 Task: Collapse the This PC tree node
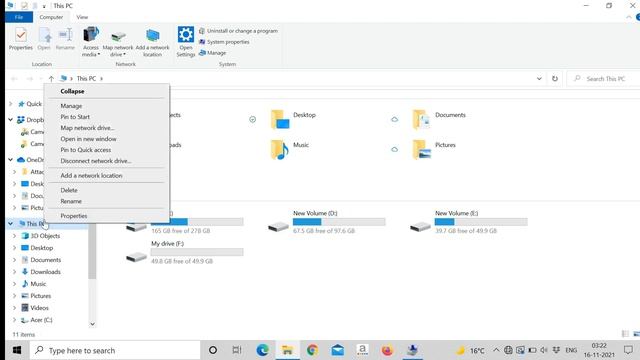pos(11,224)
